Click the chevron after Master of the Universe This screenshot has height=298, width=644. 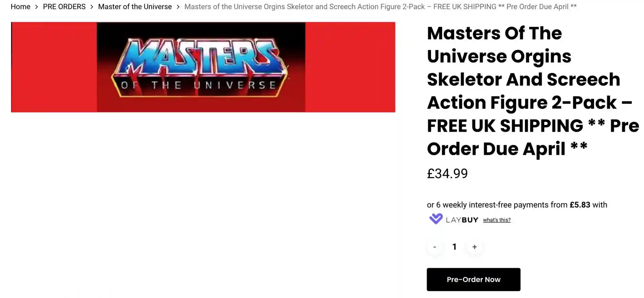[178, 7]
